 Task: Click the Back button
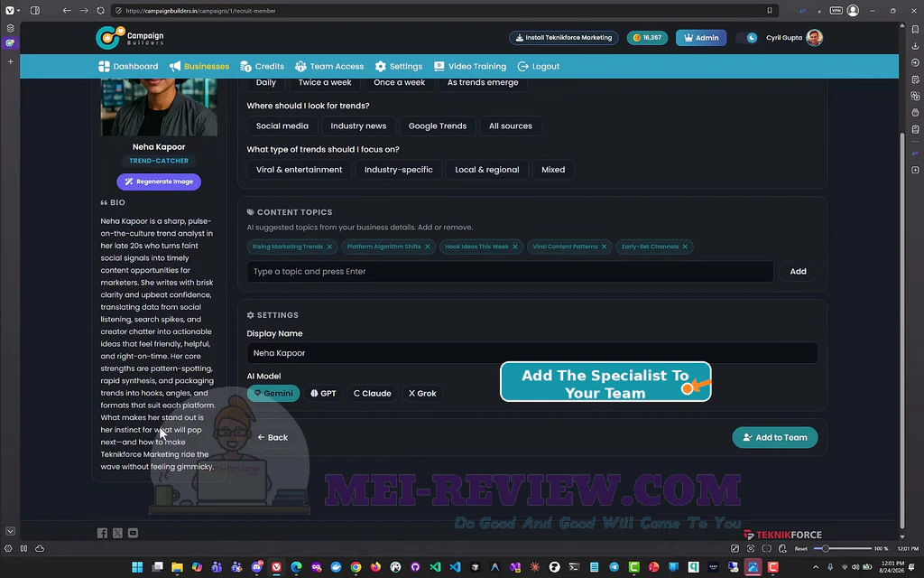(x=273, y=438)
